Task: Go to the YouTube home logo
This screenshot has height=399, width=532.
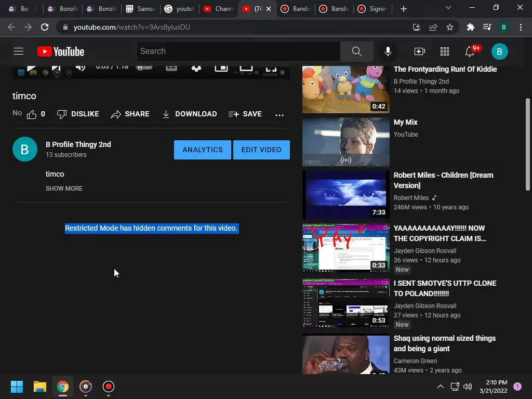Action: (61, 51)
